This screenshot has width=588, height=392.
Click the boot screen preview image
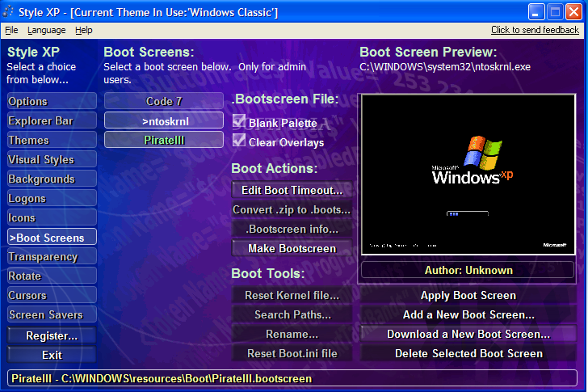click(468, 175)
